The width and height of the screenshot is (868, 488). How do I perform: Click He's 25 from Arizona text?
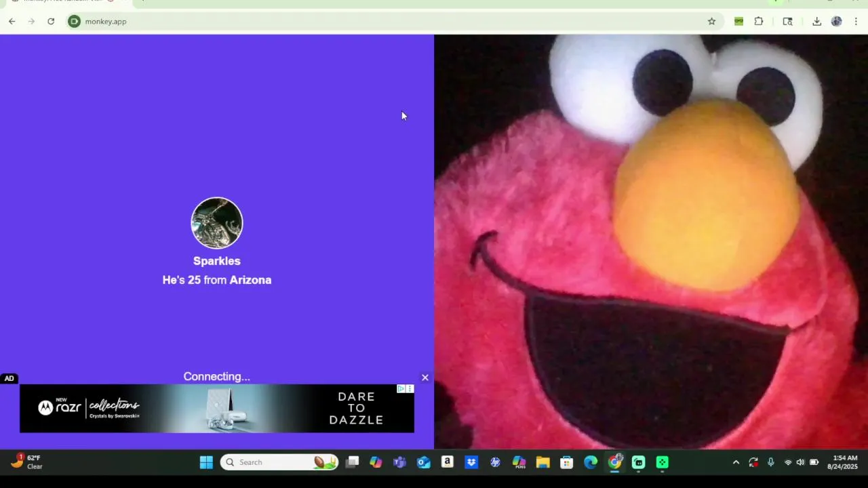pyautogui.click(x=217, y=280)
